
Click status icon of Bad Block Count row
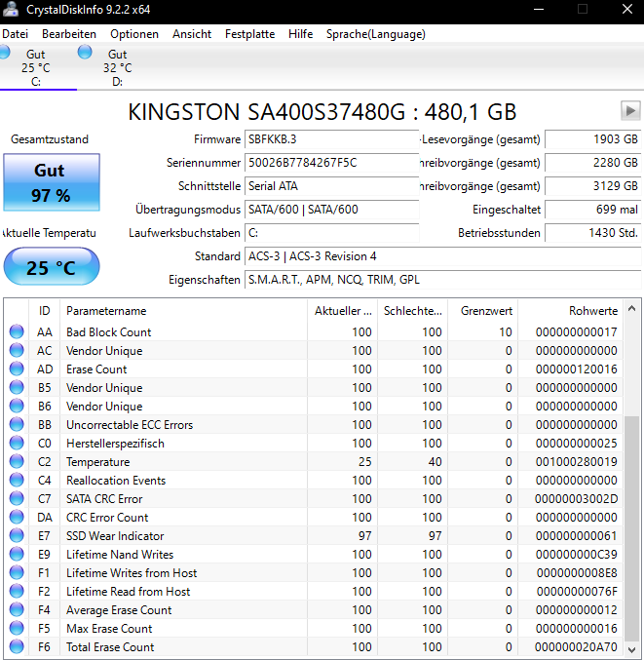pyautogui.click(x=17, y=331)
